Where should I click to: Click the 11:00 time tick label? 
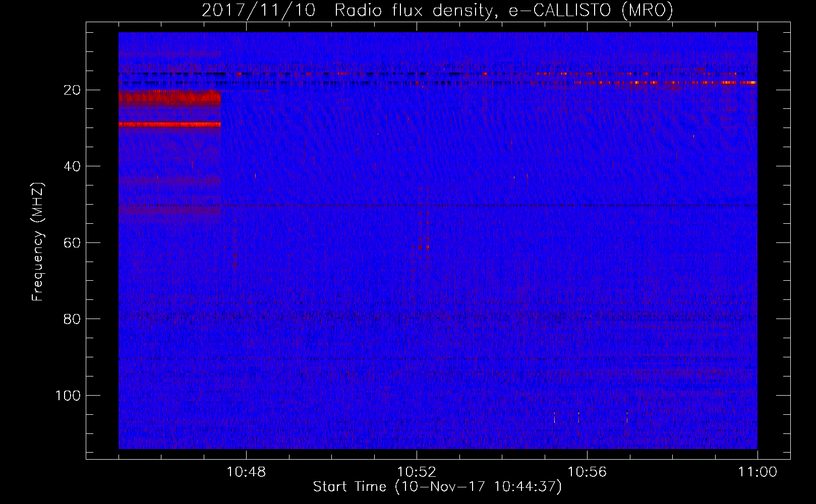click(757, 472)
